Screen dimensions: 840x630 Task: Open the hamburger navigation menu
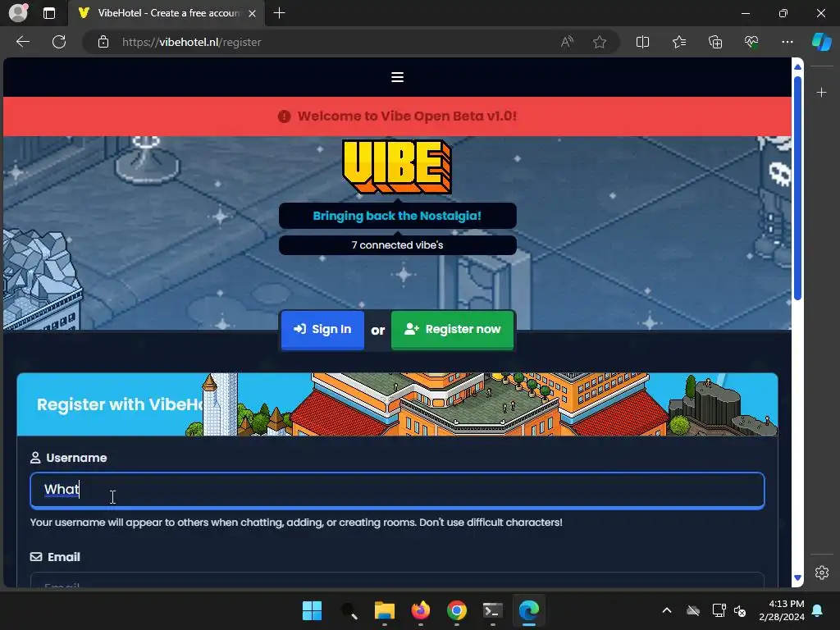(x=397, y=77)
